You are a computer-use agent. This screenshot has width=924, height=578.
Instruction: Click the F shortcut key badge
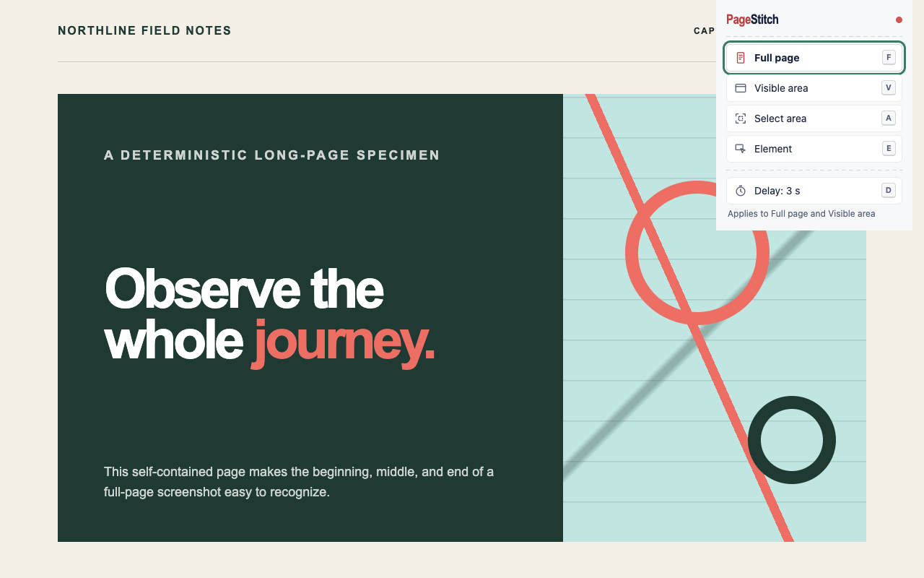coord(889,57)
